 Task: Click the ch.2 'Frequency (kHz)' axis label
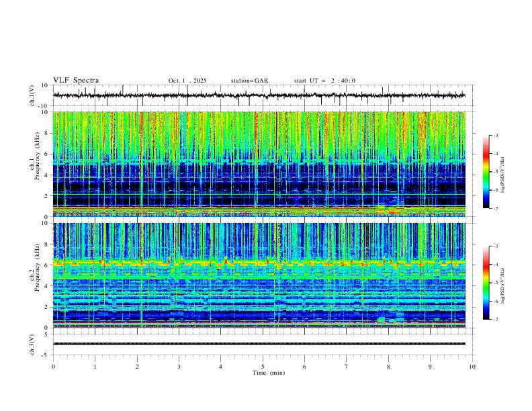37,267
